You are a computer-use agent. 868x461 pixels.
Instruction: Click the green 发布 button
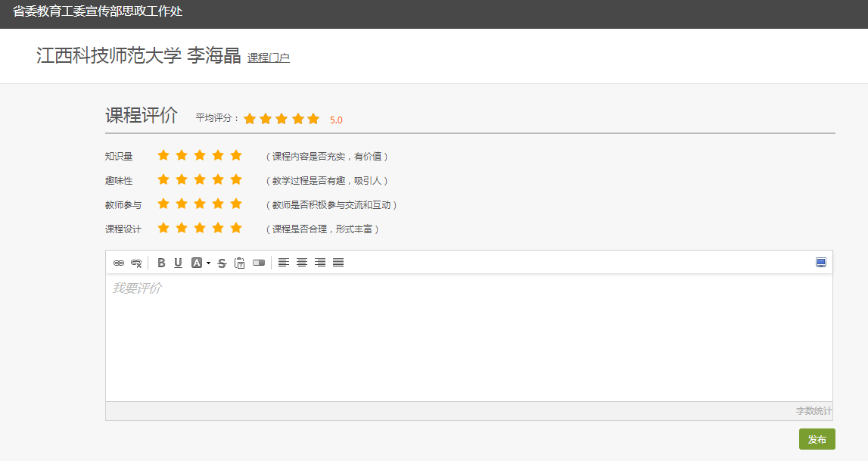point(817,439)
